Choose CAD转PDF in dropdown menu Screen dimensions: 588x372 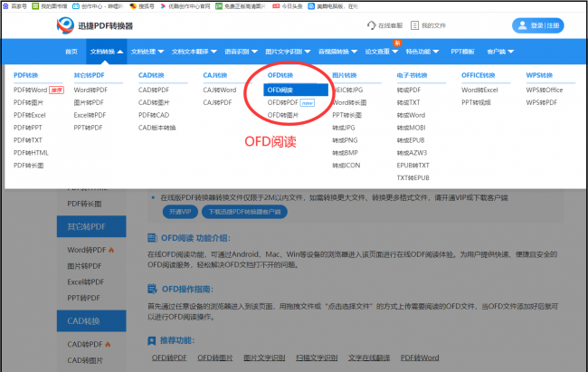pyautogui.click(x=154, y=91)
